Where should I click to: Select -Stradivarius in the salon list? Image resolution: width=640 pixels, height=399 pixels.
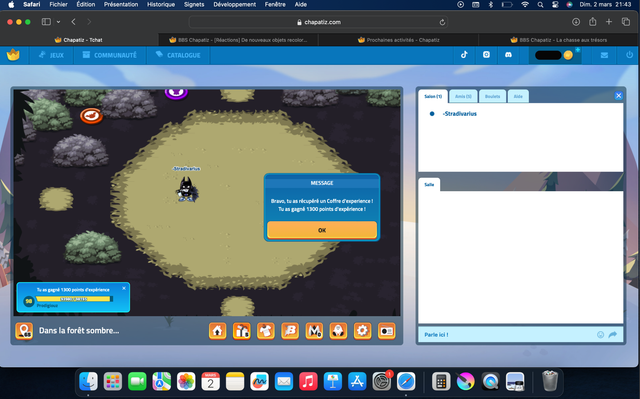point(460,114)
